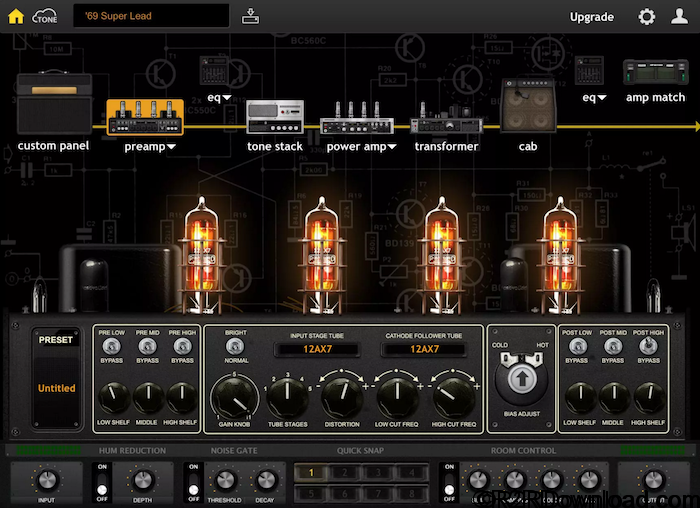
Task: Toggle the PRE LOW bypass switch
Action: click(x=112, y=346)
